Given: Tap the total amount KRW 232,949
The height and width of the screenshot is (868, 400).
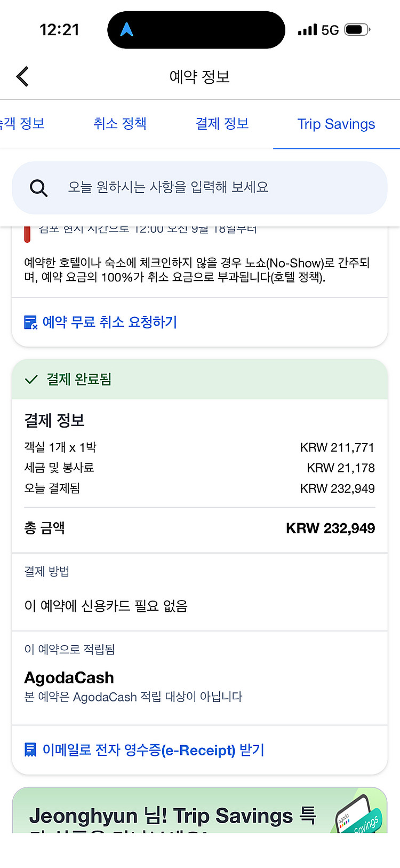Looking at the screenshot, I should point(330,528).
